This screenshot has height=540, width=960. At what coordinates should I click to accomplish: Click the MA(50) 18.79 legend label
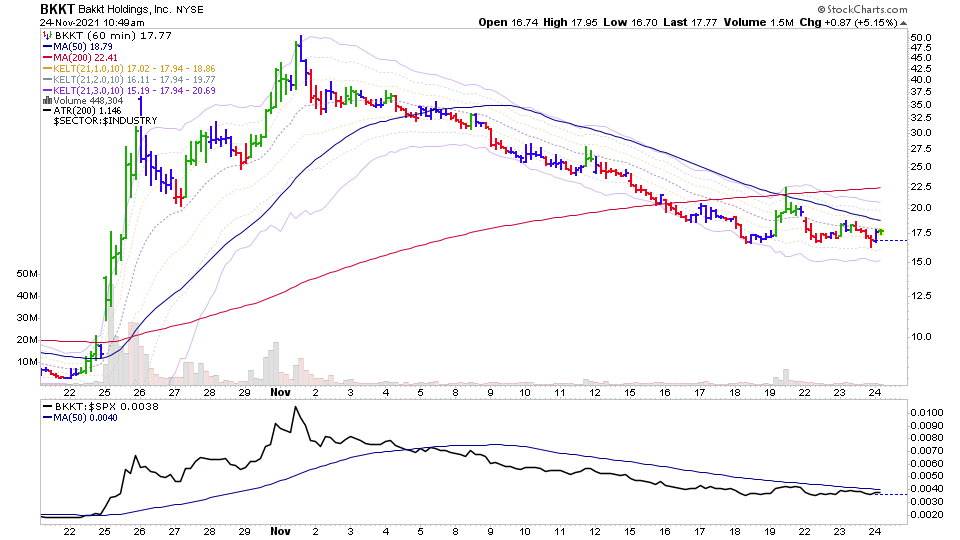83,47
